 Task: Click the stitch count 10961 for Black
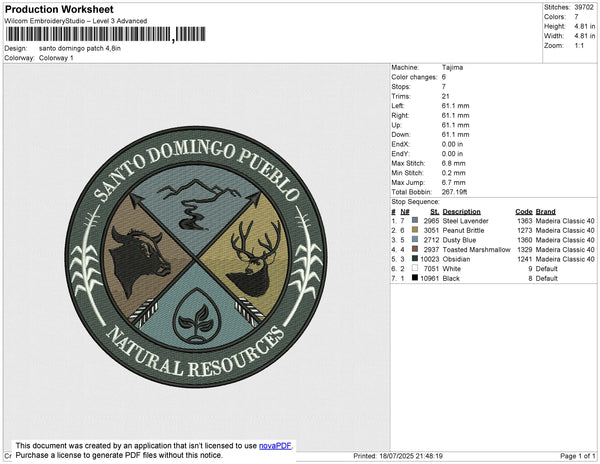429,278
